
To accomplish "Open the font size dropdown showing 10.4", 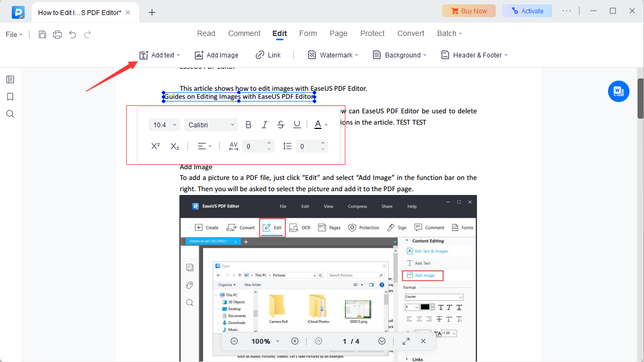I will (x=164, y=125).
